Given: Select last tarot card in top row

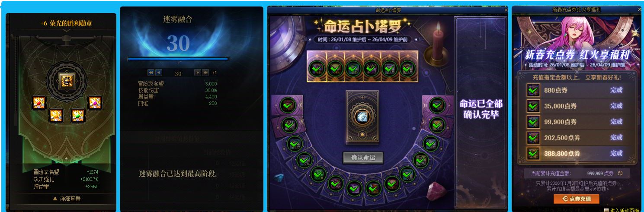Looking at the screenshot, I should coord(408,66).
